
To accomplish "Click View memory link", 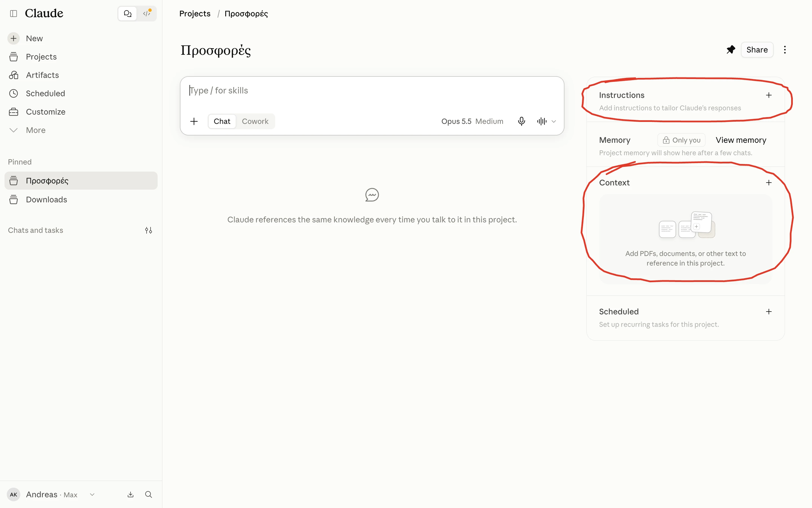I will click(x=741, y=140).
